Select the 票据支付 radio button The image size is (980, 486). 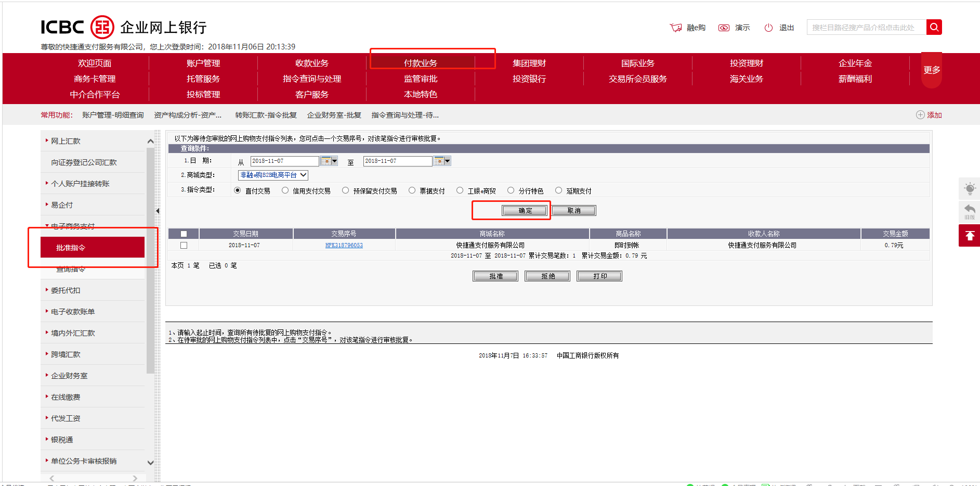tap(412, 190)
